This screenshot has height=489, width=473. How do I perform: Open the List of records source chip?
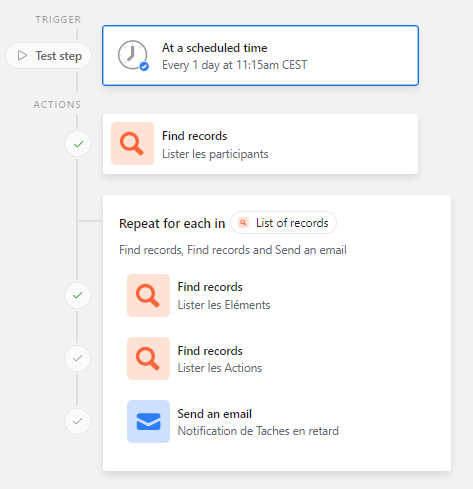283,223
